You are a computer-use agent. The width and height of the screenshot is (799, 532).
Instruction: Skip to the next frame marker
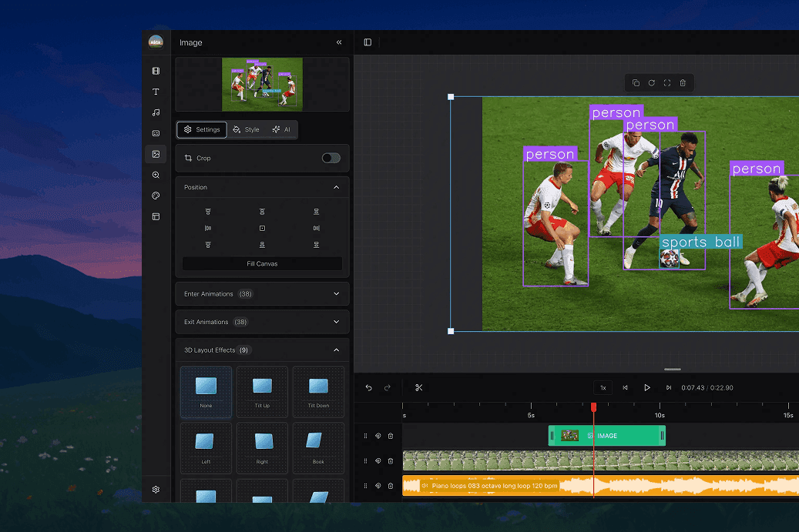(669, 388)
